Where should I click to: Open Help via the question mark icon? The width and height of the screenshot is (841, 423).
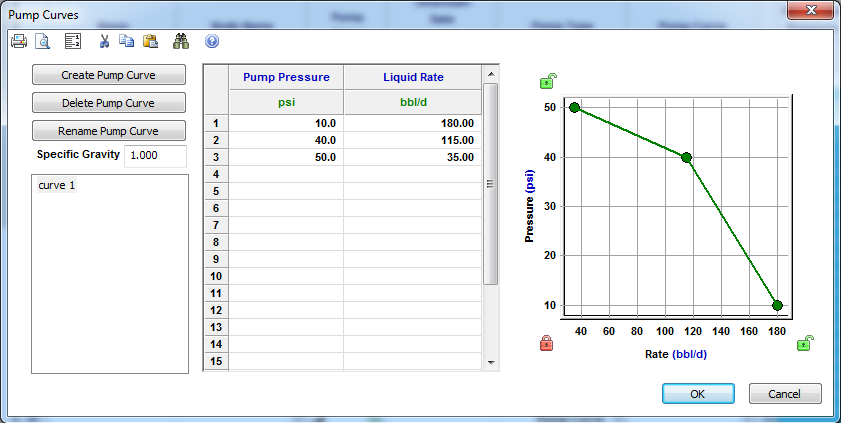tap(212, 41)
